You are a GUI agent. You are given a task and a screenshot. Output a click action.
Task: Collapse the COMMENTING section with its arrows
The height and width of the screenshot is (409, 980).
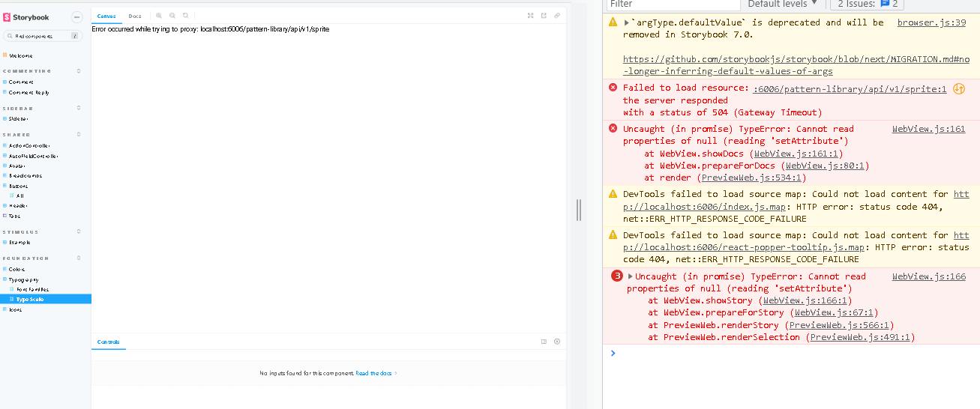point(79,71)
